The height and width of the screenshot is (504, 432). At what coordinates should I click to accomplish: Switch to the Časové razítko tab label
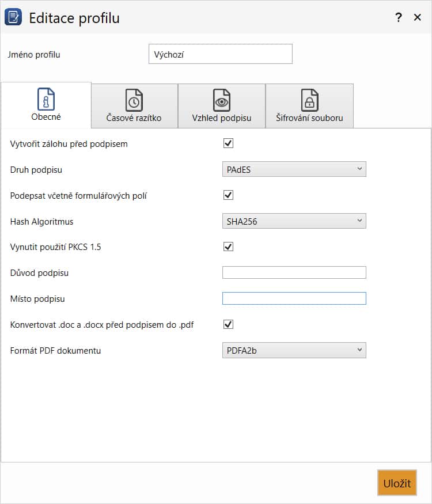click(x=134, y=118)
